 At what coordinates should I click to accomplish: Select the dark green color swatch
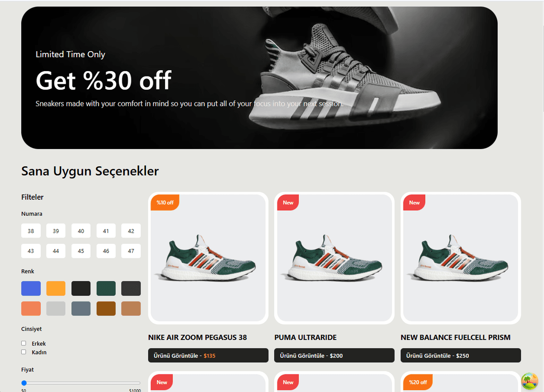coord(106,288)
